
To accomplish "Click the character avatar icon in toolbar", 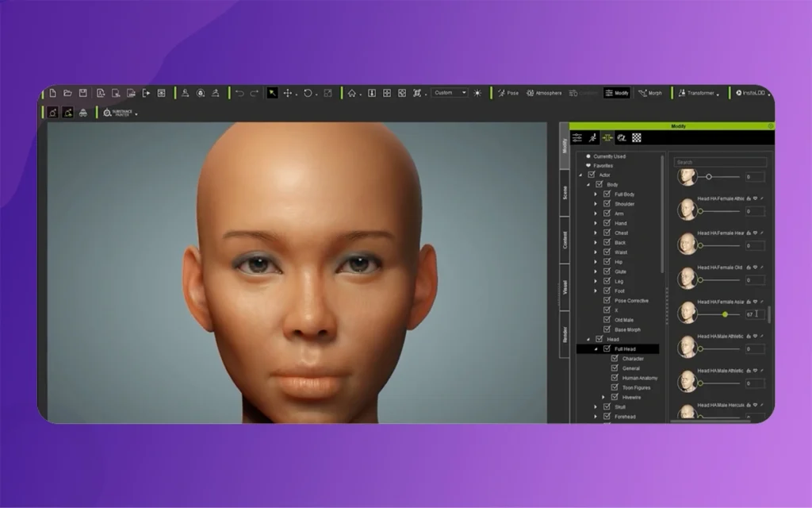I will (185, 93).
